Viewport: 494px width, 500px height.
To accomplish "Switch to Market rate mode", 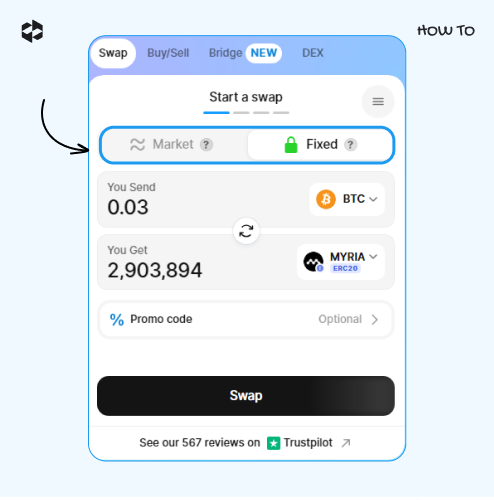I will pos(174,145).
